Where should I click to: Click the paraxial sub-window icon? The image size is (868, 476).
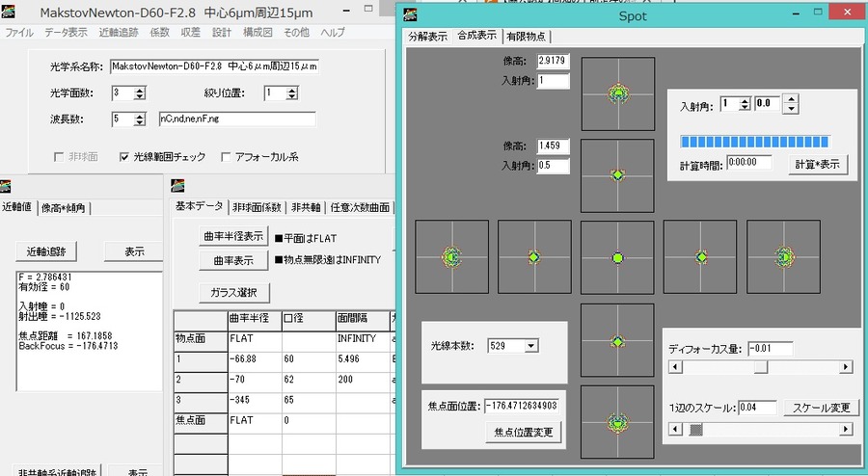pos(5,186)
